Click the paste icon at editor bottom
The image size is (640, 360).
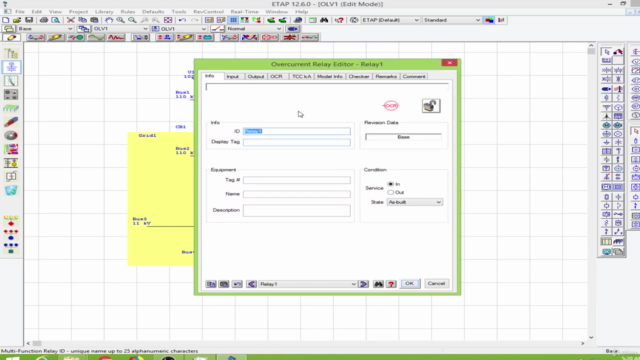click(224, 284)
